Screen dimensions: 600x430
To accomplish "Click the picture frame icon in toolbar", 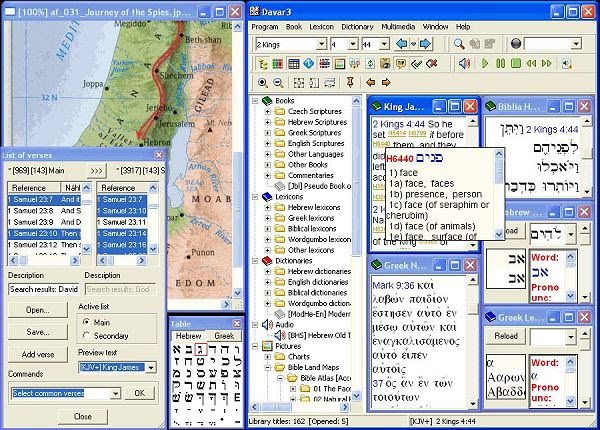I will tap(340, 64).
